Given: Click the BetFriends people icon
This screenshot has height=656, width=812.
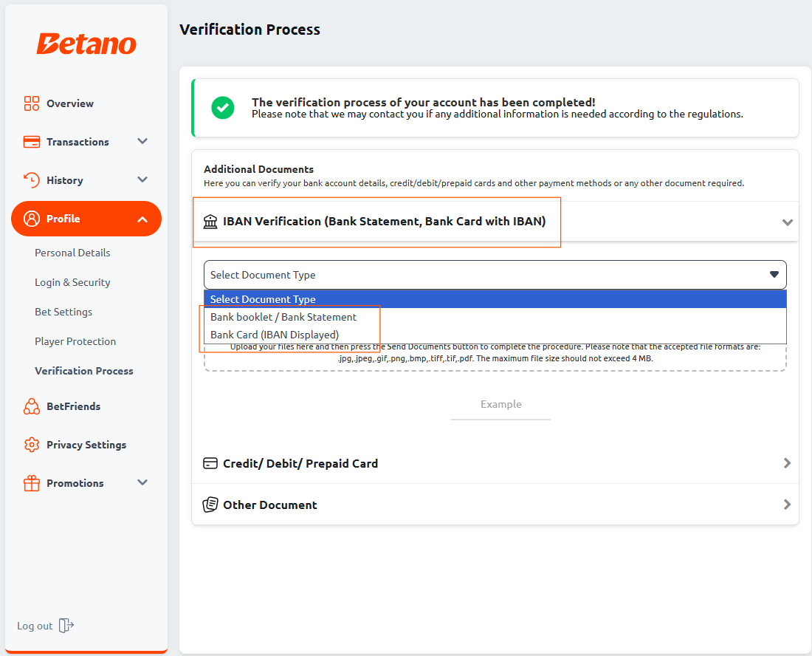Looking at the screenshot, I should point(32,406).
